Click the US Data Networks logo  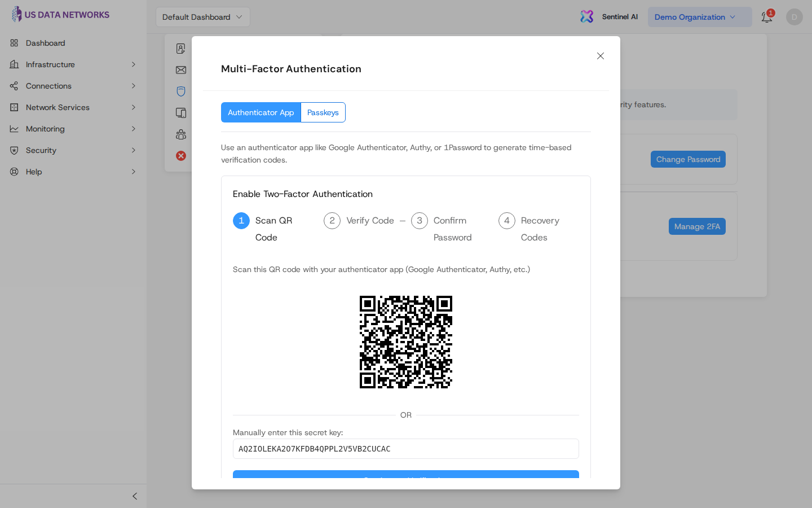pyautogui.click(x=60, y=15)
